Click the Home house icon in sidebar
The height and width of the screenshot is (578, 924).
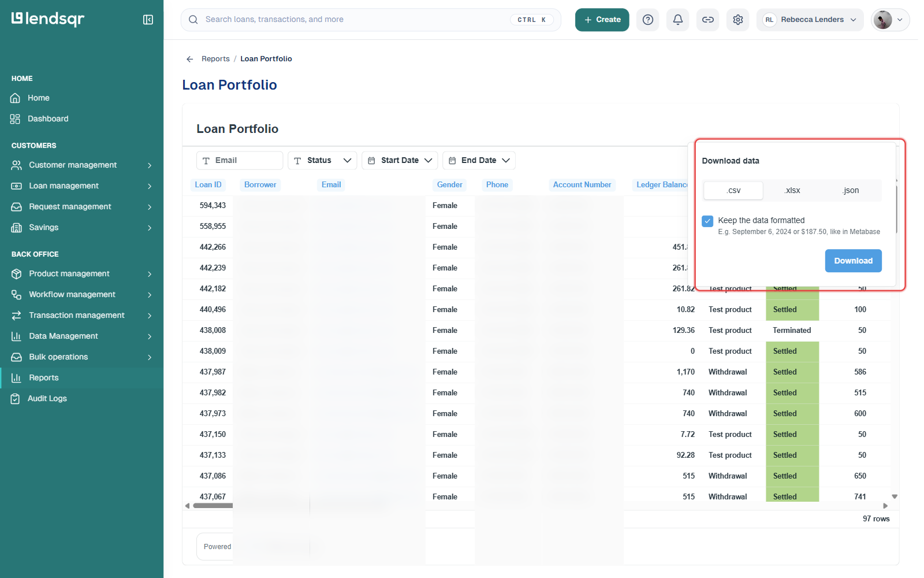(16, 98)
